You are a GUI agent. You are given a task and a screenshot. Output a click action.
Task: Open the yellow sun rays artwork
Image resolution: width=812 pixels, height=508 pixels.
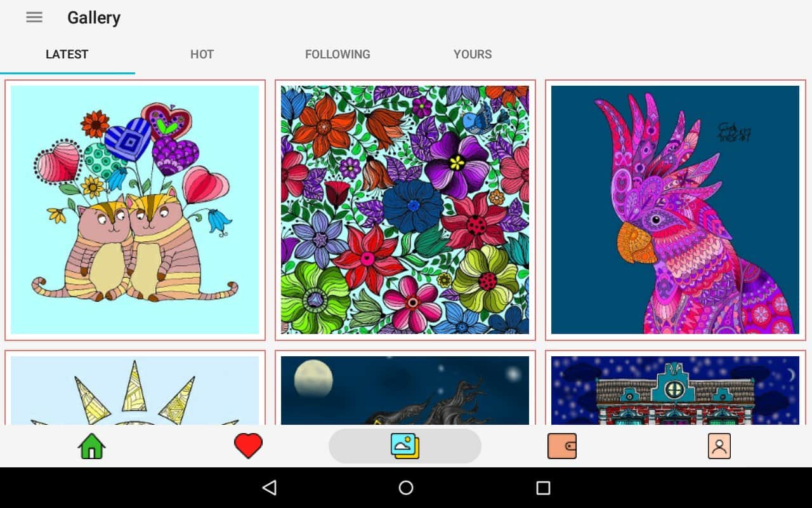click(x=135, y=387)
